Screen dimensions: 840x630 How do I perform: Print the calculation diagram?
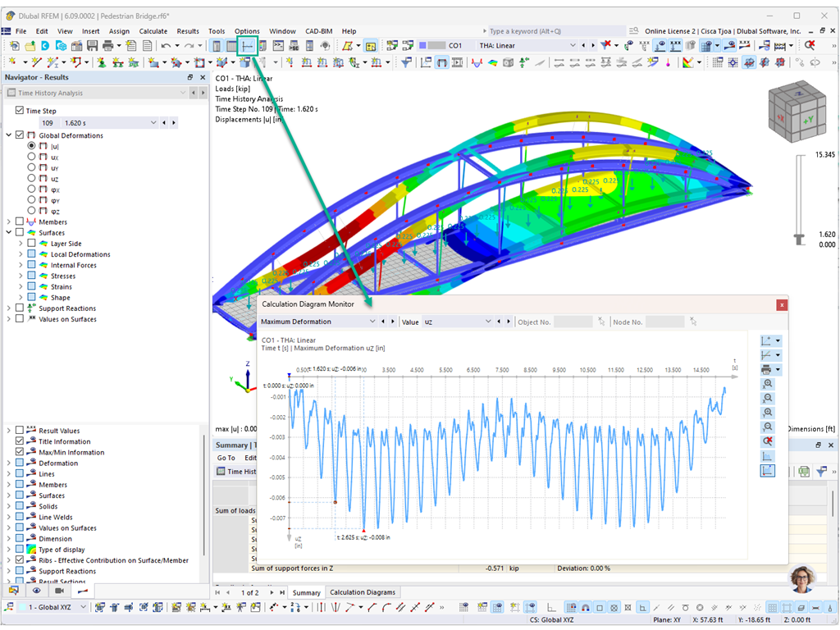765,369
